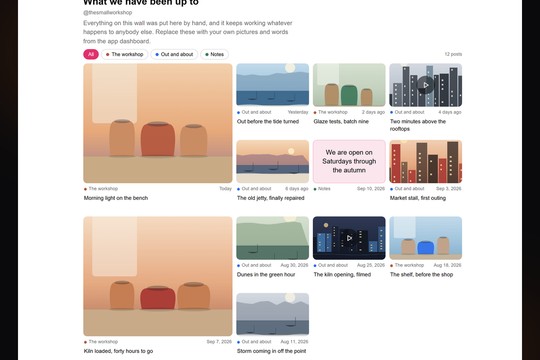Viewport: 540px width, 360px height.
Task: Filter posts by Notes
Action: click(x=215, y=54)
